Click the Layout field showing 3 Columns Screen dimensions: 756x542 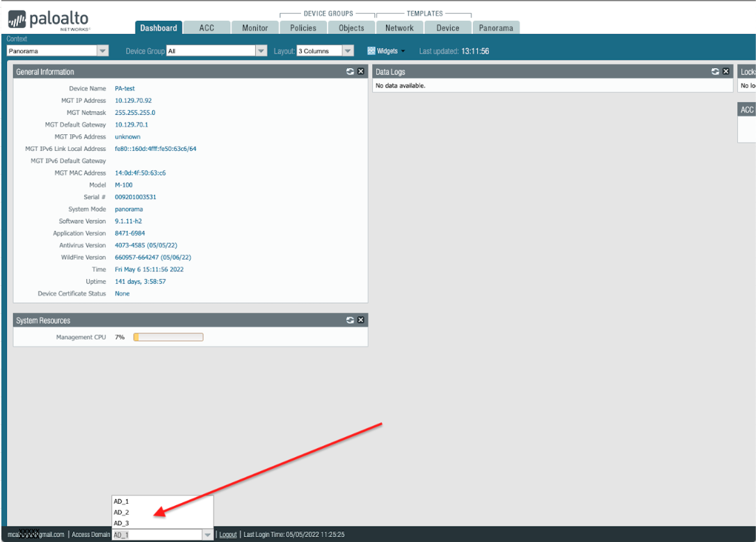320,51
